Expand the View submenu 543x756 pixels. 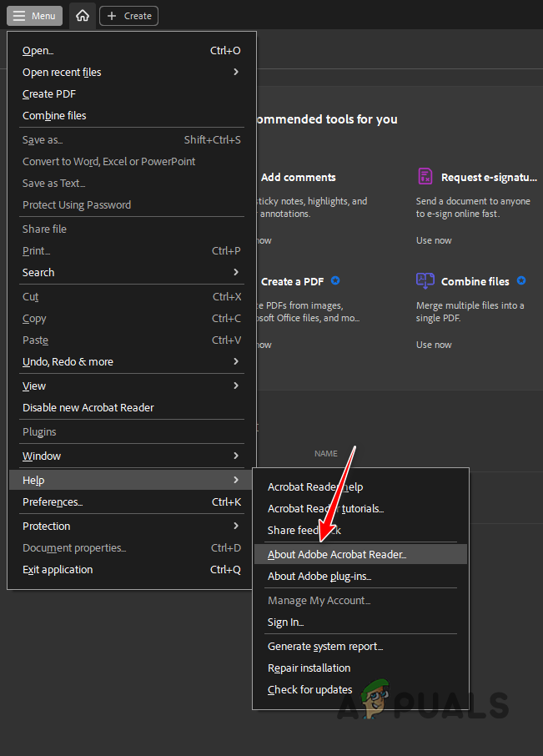coord(132,386)
